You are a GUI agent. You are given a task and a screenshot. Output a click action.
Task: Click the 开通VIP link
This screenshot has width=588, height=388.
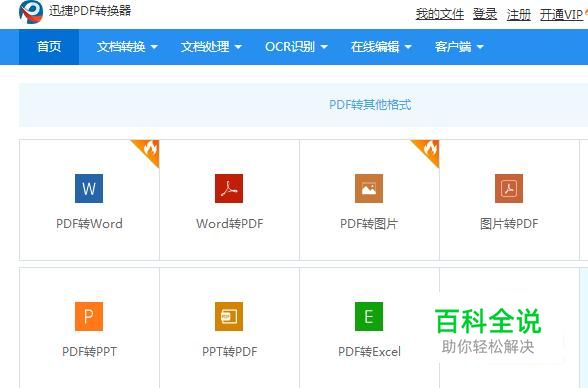(561, 14)
